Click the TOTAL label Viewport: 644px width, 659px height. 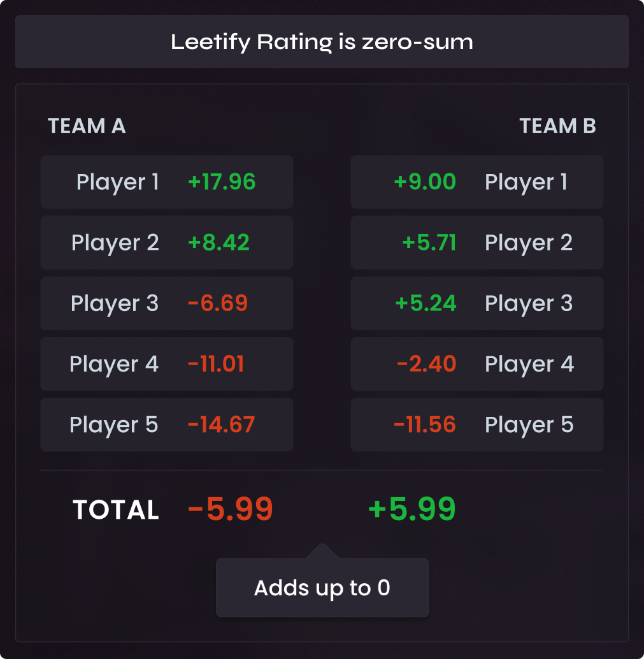[116, 510]
